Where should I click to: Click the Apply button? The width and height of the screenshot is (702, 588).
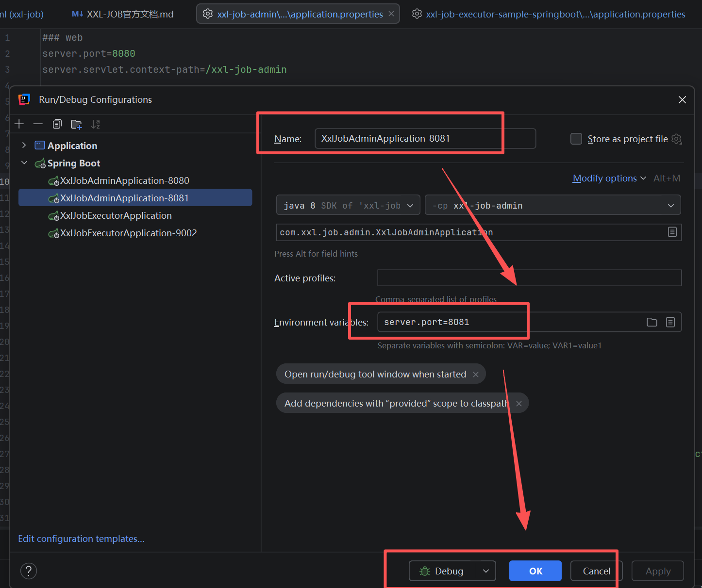(x=658, y=571)
